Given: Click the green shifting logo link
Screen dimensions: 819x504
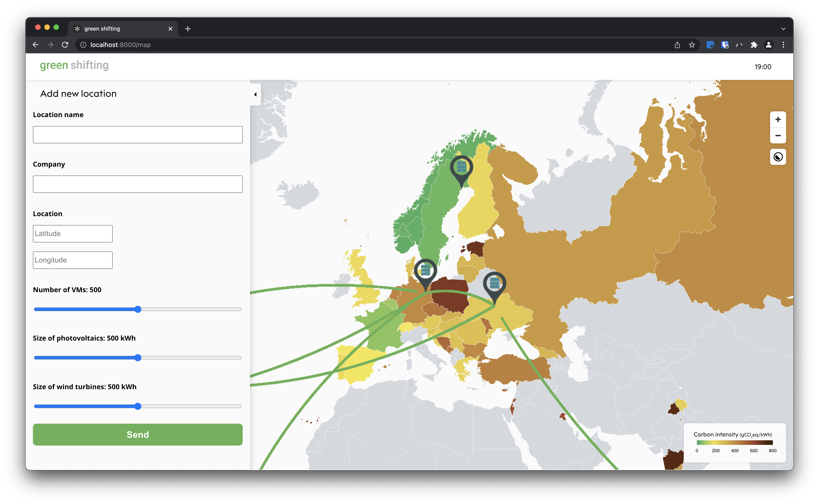Looking at the screenshot, I should (74, 65).
